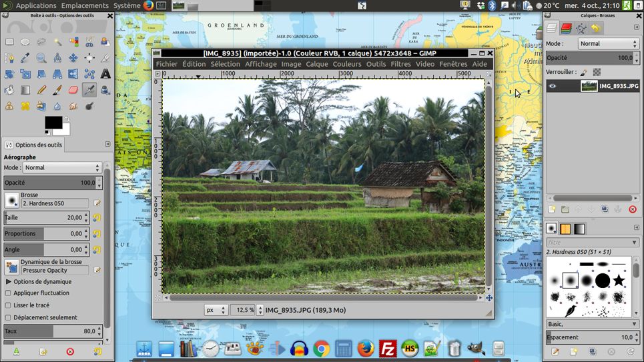Viewport: 644px width, 362px height.
Task: Select the Zoom magnifier tool
Action: (x=41, y=58)
